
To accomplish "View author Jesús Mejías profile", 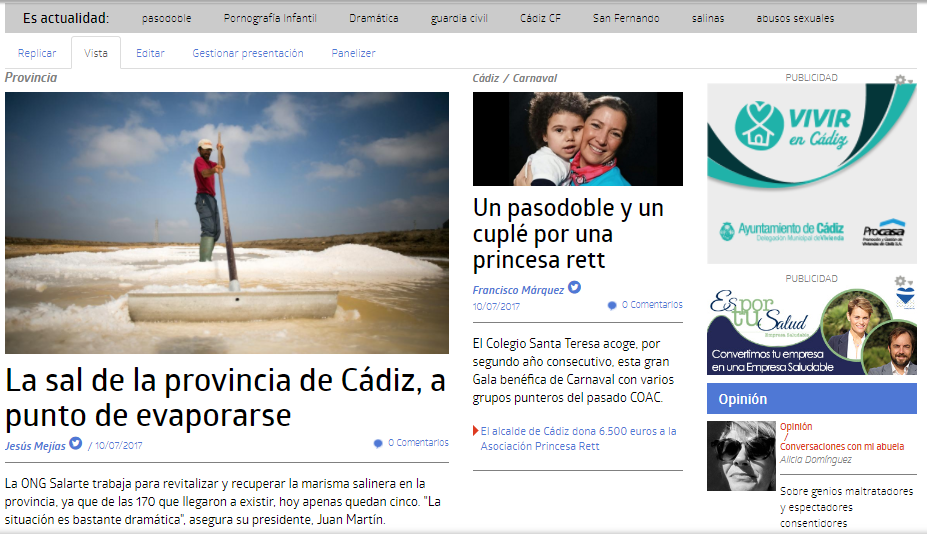I will (35, 446).
